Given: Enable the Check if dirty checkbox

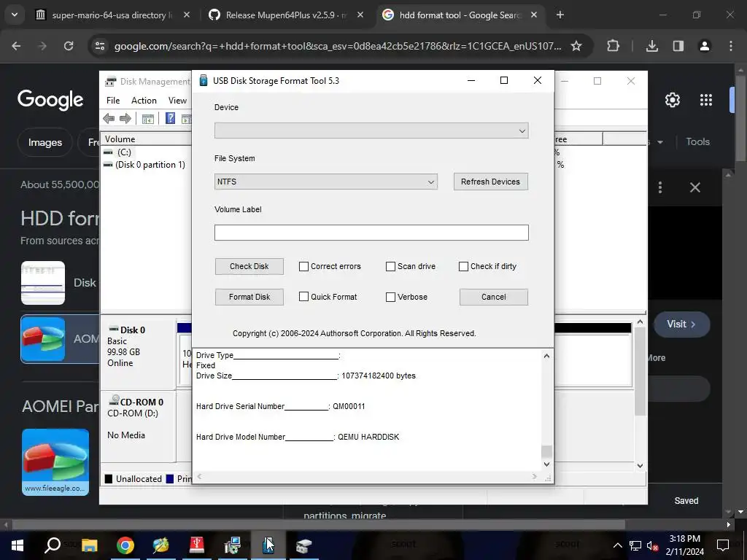Looking at the screenshot, I should tap(463, 266).
